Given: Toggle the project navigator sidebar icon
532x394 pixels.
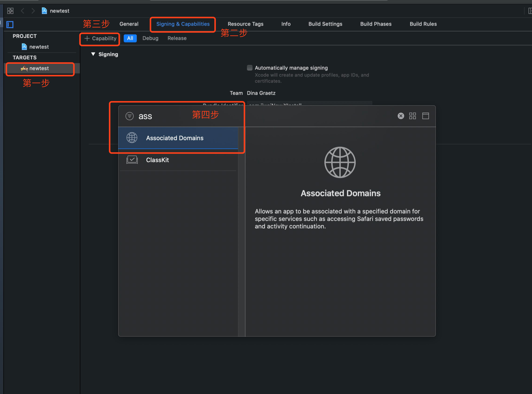Looking at the screenshot, I should 10,25.
